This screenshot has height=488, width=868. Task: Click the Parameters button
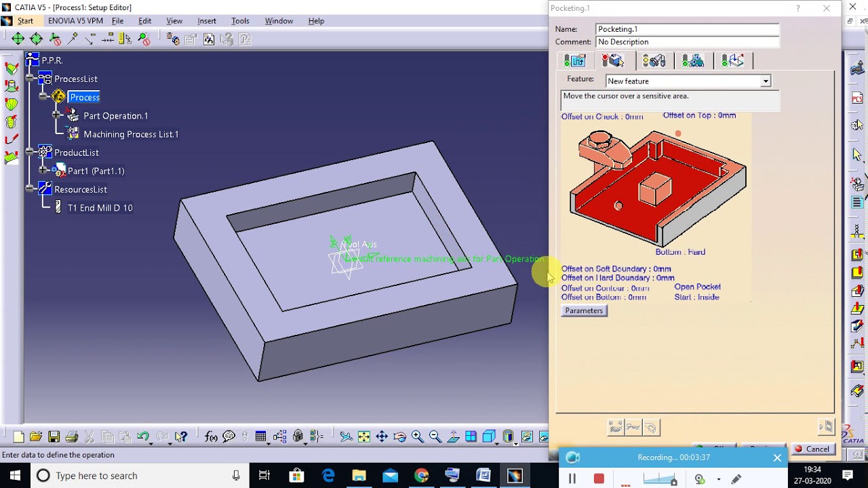click(x=584, y=310)
